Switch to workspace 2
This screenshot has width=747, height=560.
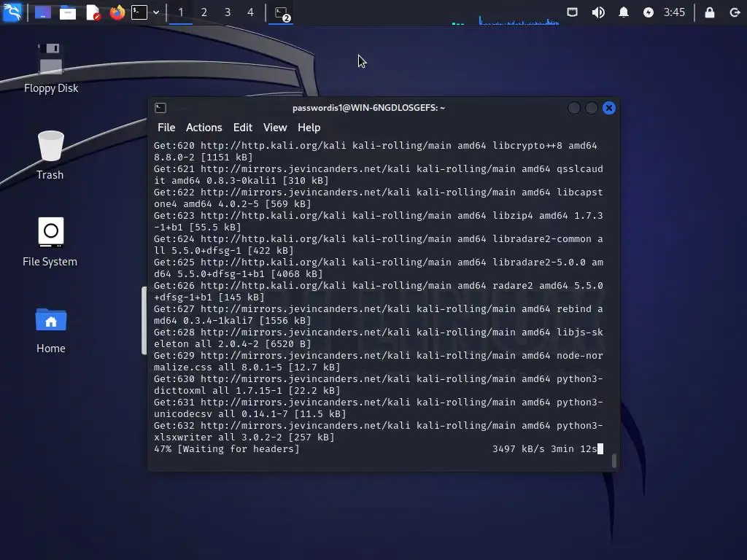point(204,12)
